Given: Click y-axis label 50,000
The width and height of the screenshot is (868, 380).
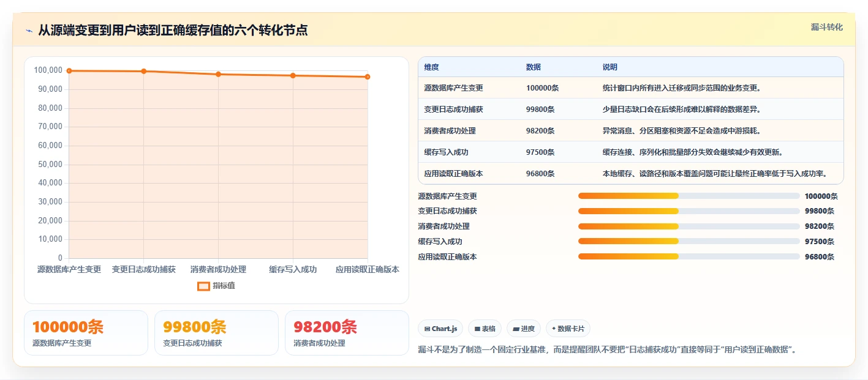Looking at the screenshot, I should (50, 164).
